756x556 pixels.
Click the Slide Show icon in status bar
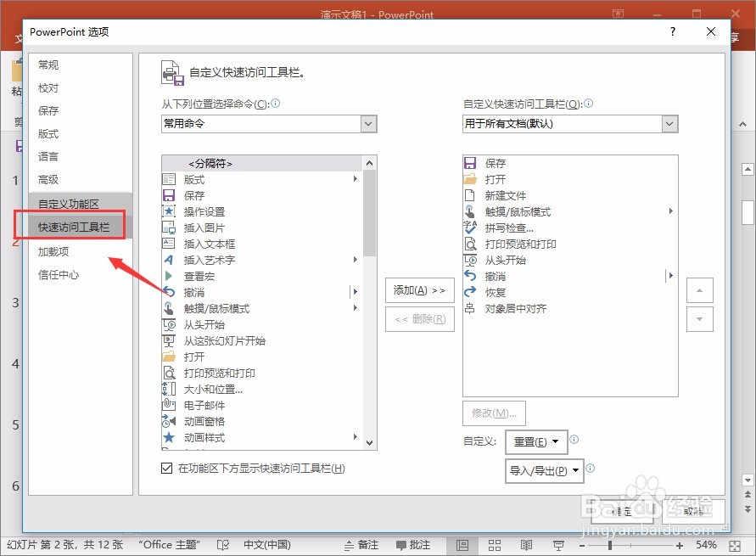click(x=558, y=545)
